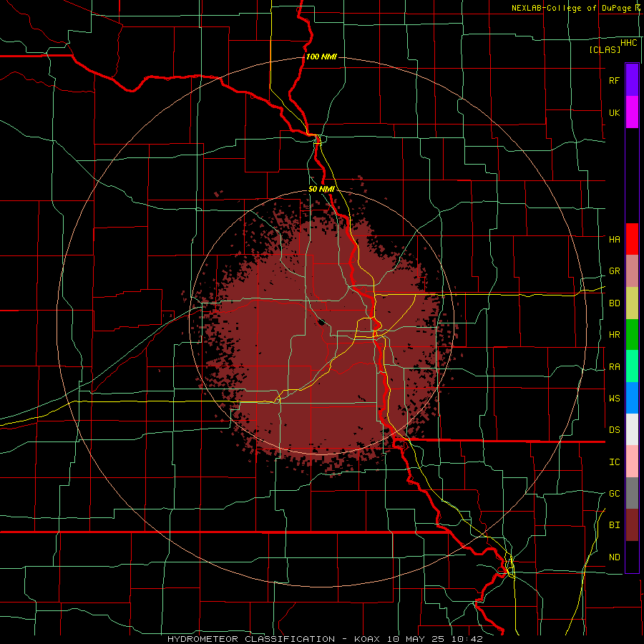Click the ND black legend swatch
Viewport: 644px width, 644px height.
point(632,557)
